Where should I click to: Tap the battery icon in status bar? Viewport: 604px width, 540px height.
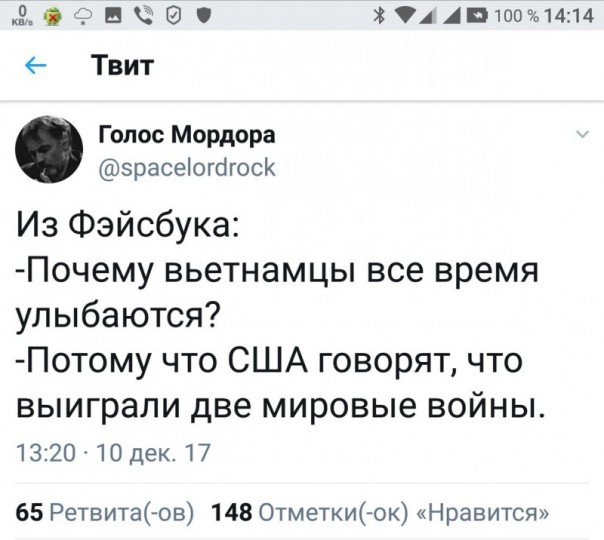coord(476,17)
